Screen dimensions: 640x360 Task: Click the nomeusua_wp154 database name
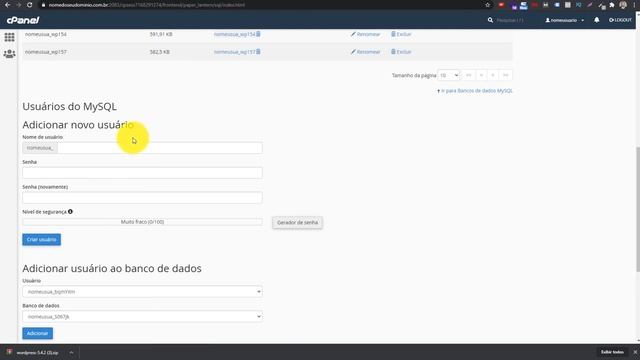click(46, 34)
